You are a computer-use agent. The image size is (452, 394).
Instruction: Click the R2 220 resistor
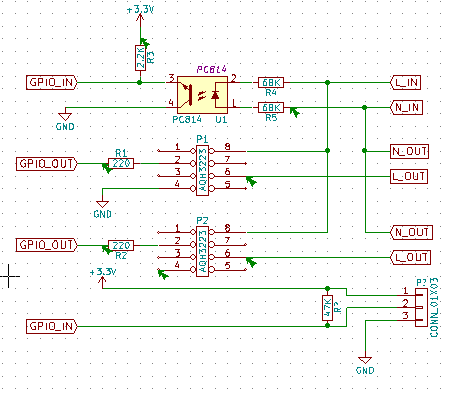121,245
